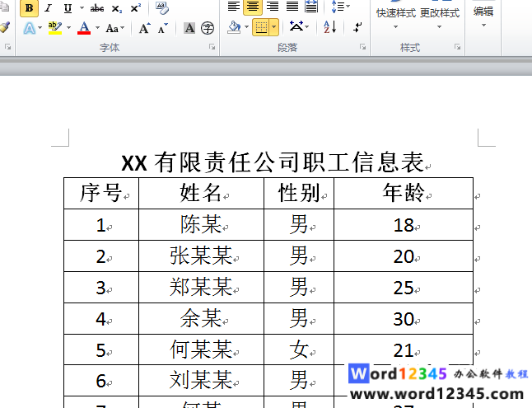Image resolution: width=532 pixels, height=408 pixels.
Task: Toggle underline formatting
Action: point(68,7)
